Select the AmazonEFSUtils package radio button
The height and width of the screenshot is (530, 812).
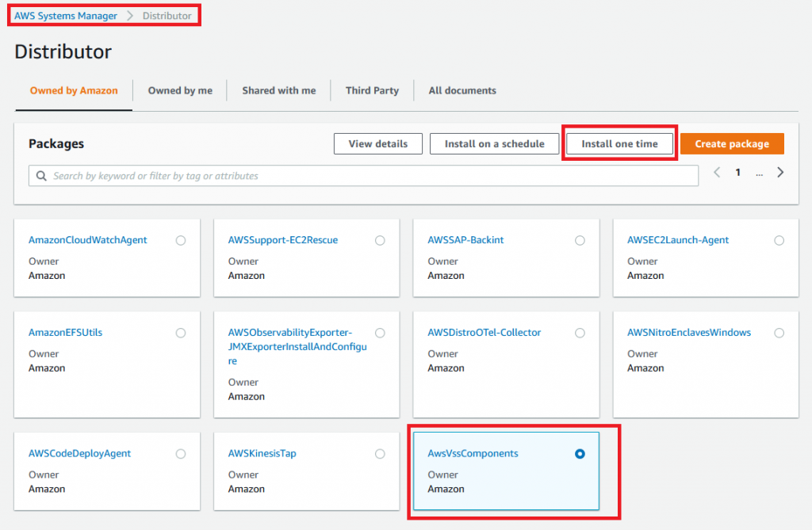(180, 333)
